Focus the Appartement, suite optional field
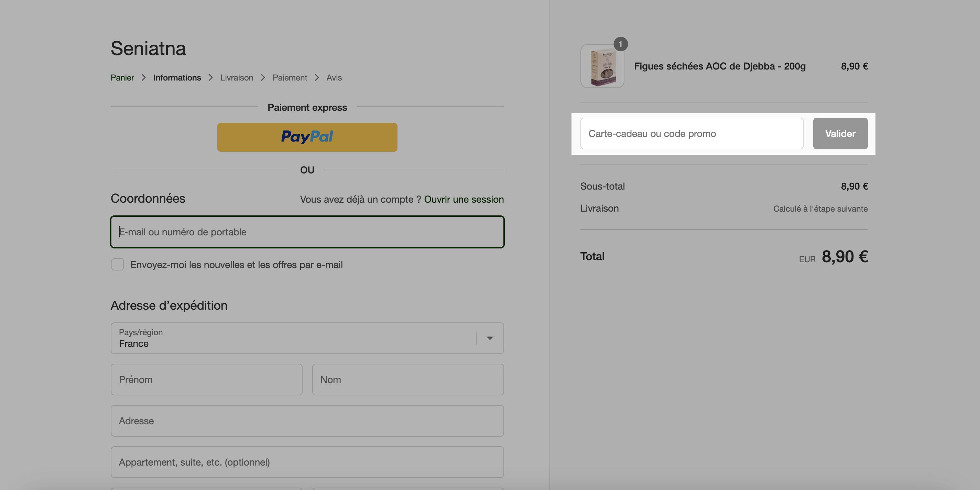The image size is (980, 490). point(307,462)
